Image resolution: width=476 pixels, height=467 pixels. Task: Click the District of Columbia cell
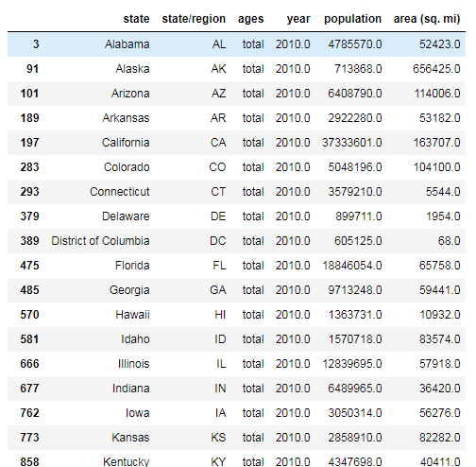click(x=100, y=241)
